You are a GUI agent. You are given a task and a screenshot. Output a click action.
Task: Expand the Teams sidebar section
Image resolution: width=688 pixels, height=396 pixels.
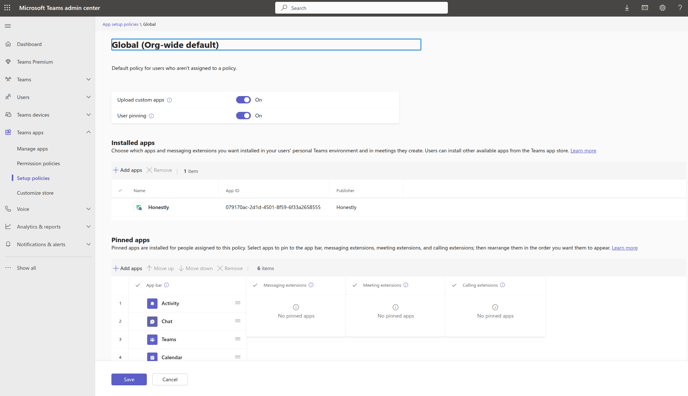coord(88,79)
